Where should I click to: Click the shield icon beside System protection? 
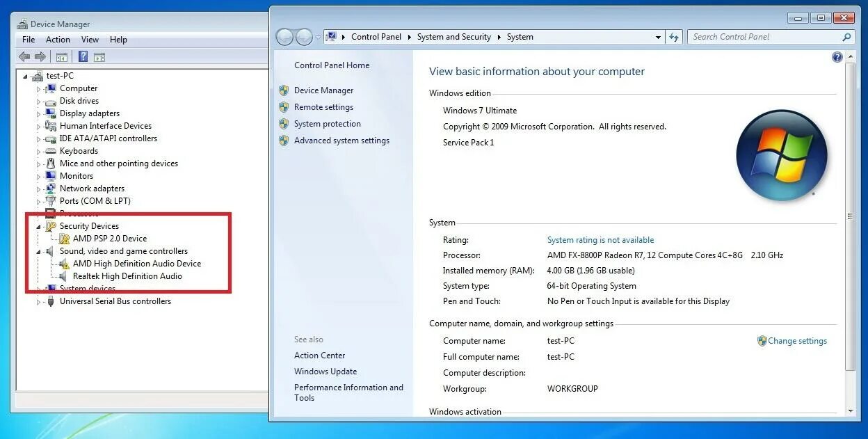pos(284,124)
